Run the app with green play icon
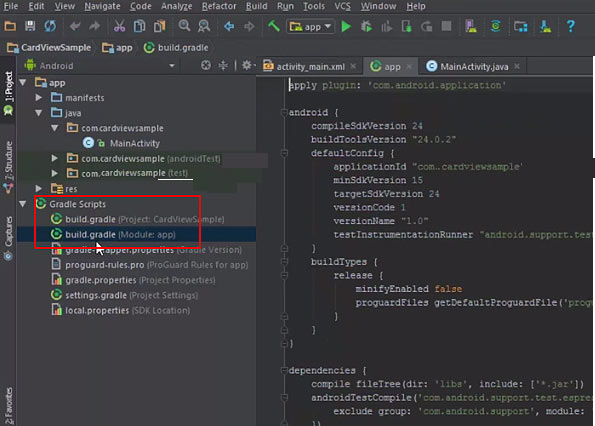This screenshot has height=426, width=595. click(x=346, y=27)
